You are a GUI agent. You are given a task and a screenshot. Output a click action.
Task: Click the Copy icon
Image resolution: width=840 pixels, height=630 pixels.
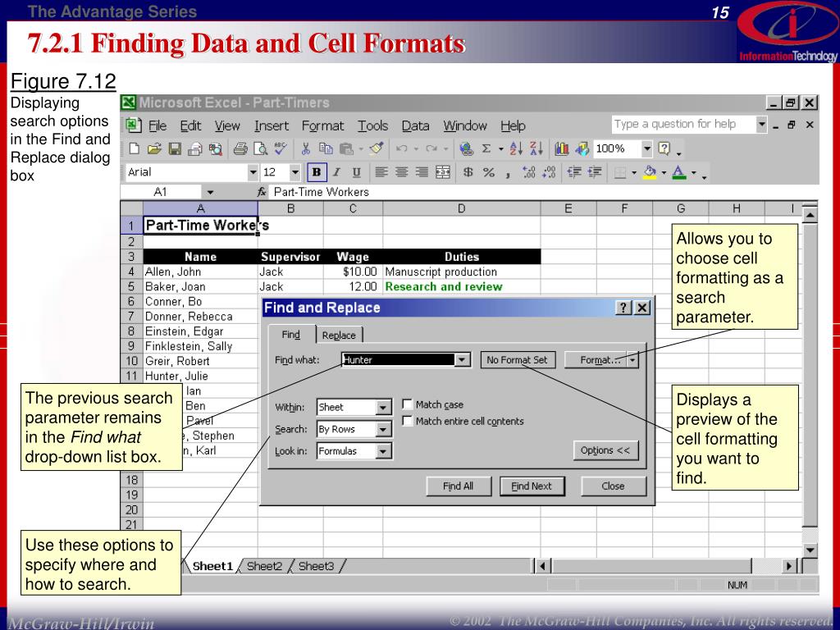pos(326,149)
